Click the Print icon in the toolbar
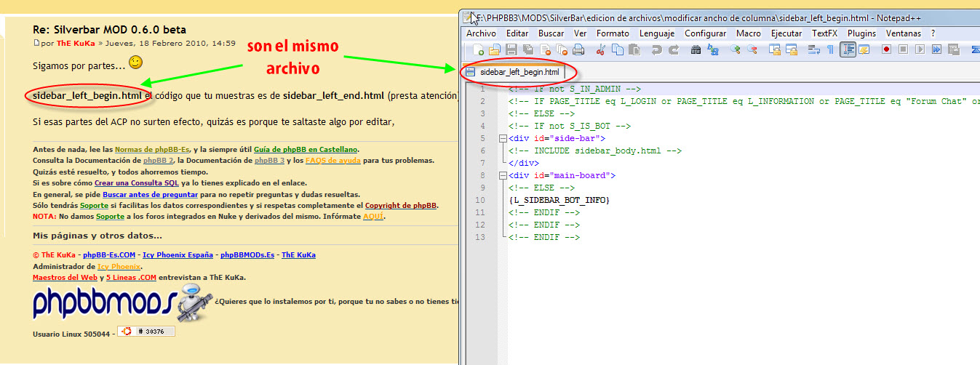 point(578,49)
